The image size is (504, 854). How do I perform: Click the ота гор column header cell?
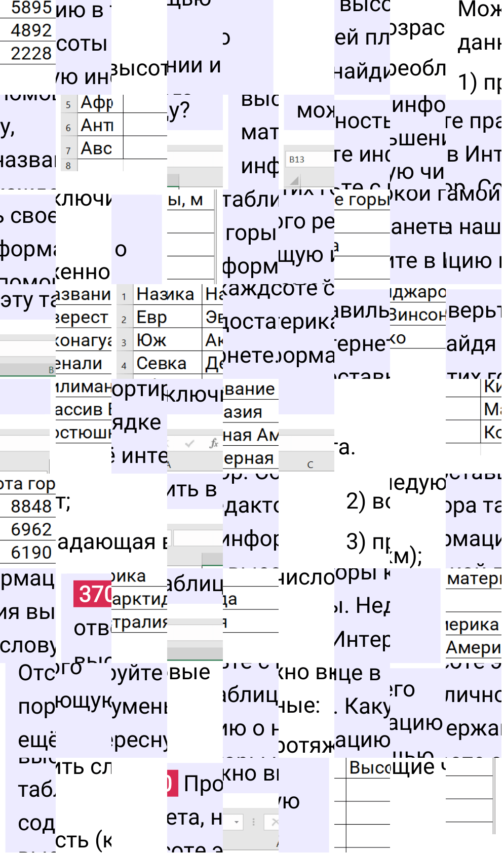pos(28,484)
